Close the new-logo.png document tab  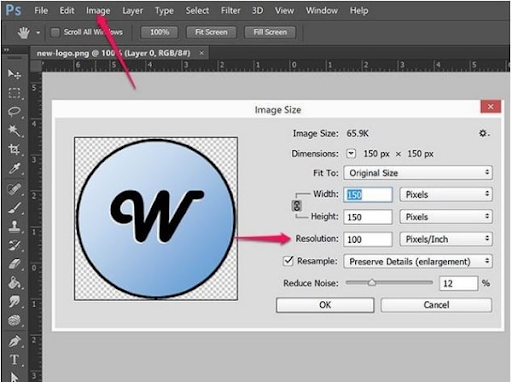[201, 53]
